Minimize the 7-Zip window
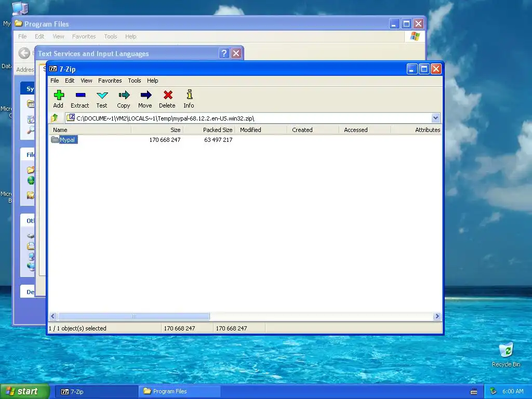 pyautogui.click(x=412, y=69)
